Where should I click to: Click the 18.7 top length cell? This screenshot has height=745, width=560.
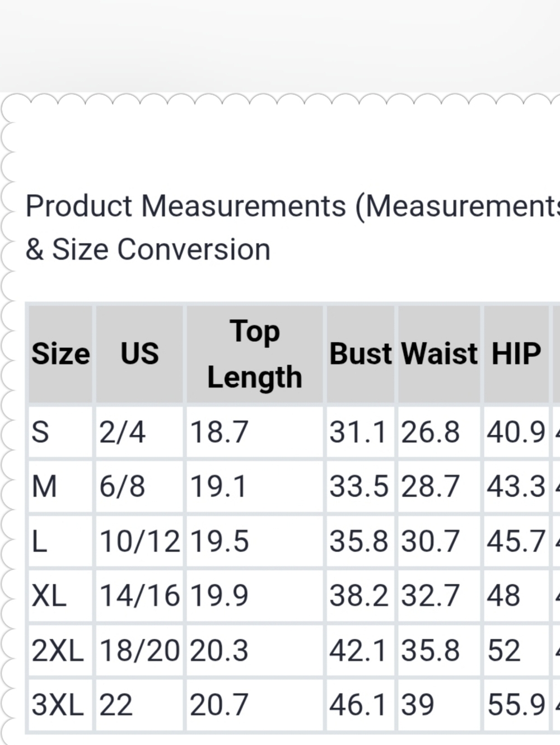tap(255, 432)
